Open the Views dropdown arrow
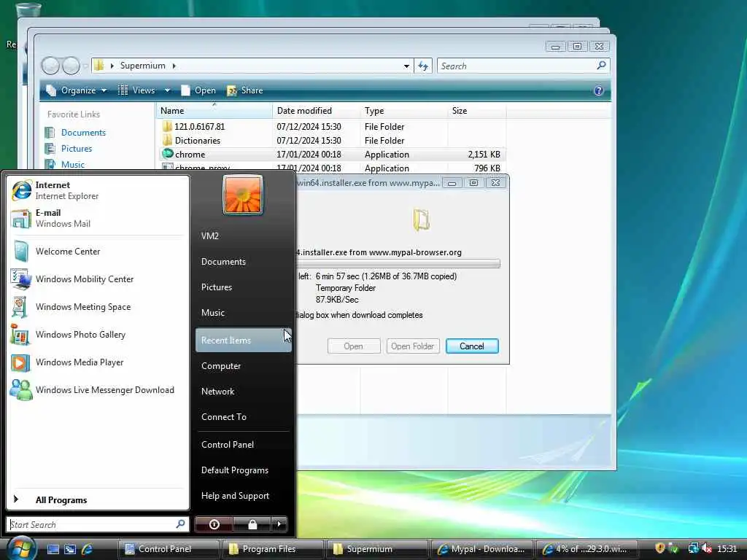747x560 pixels. pos(167,90)
